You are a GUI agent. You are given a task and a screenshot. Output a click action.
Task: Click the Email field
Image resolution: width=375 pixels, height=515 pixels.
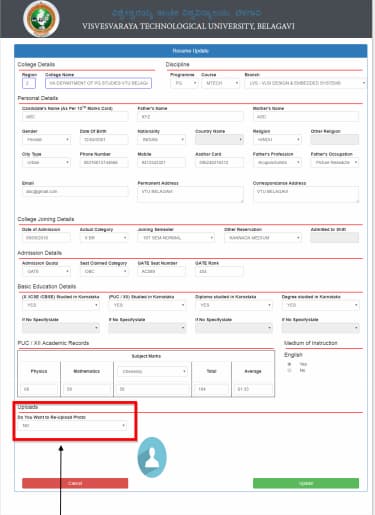[75, 192]
